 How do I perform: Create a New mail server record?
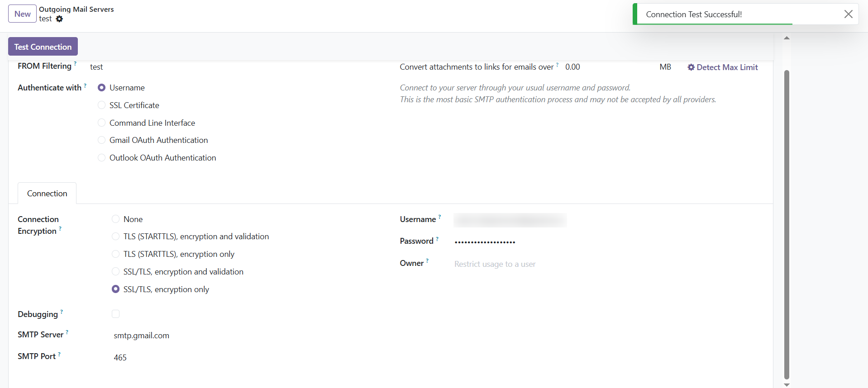pos(22,14)
